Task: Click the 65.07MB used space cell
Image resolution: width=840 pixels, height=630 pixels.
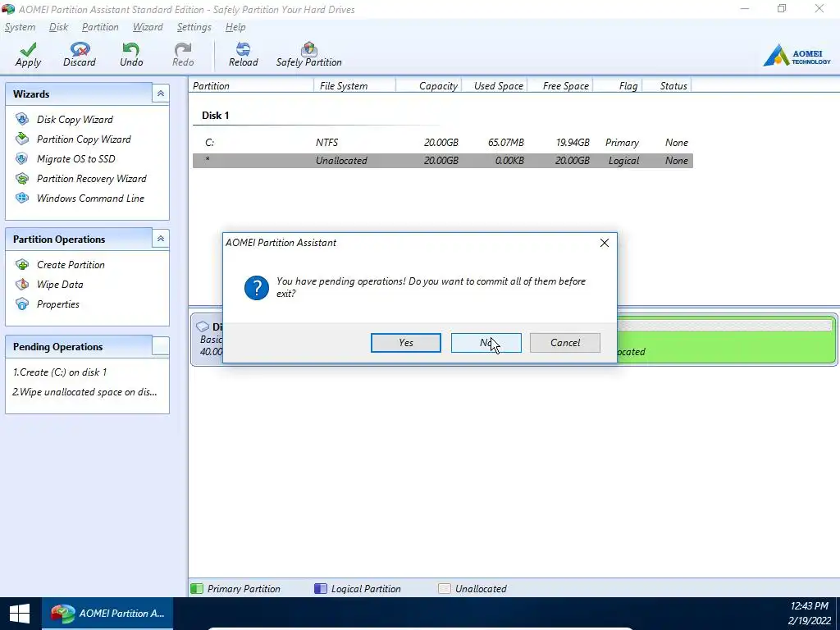Action: (505, 143)
